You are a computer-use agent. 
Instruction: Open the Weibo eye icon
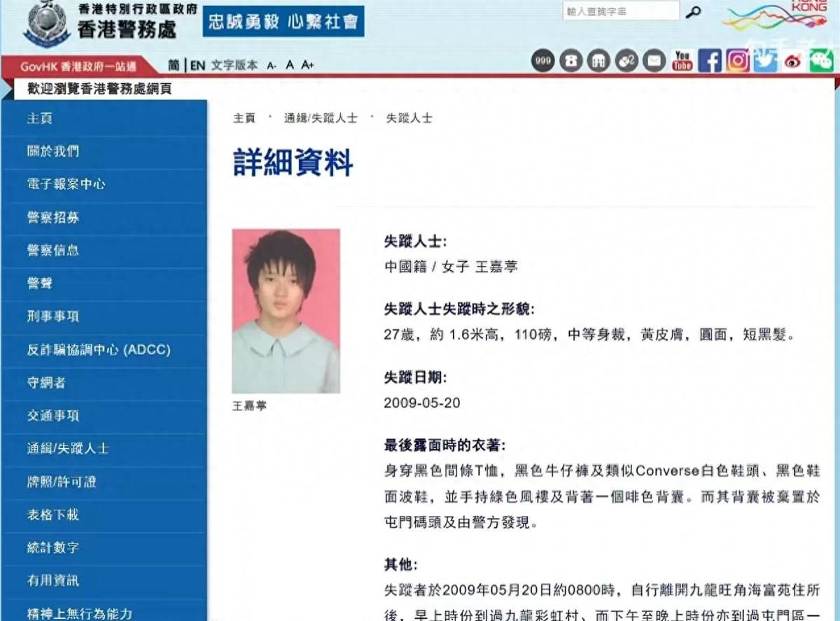[x=793, y=62]
